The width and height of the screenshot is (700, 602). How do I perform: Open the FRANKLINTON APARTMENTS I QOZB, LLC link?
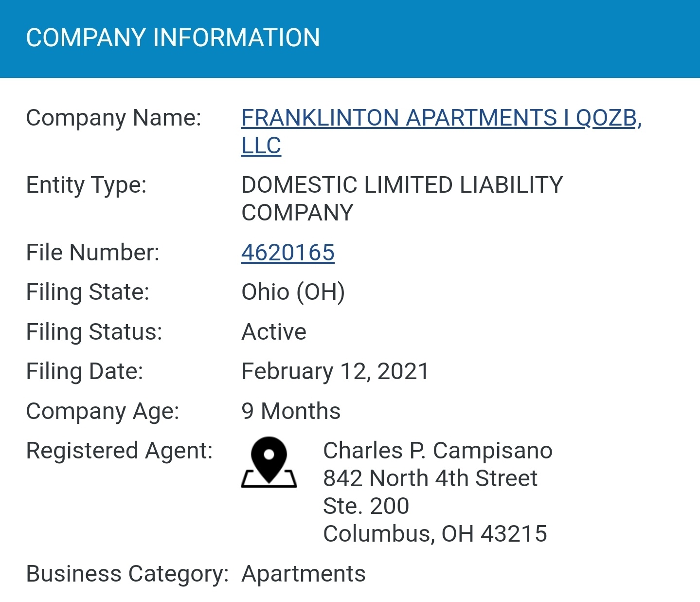[441, 131]
